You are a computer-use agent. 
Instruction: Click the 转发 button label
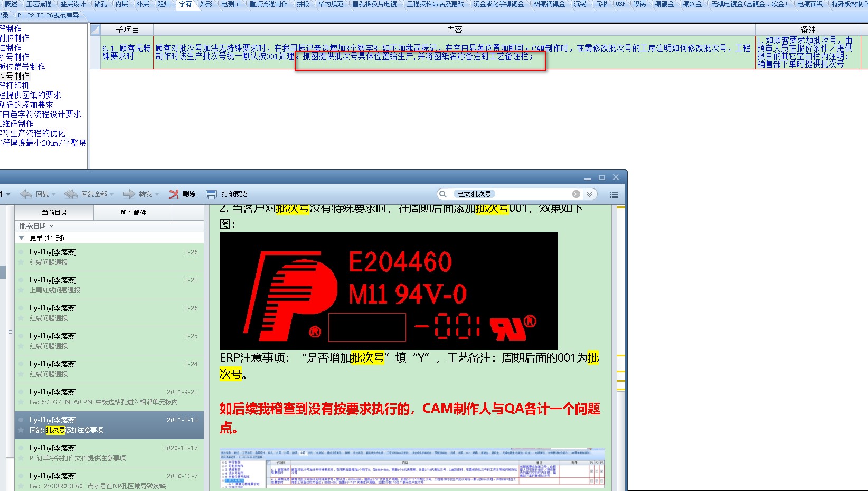click(146, 194)
